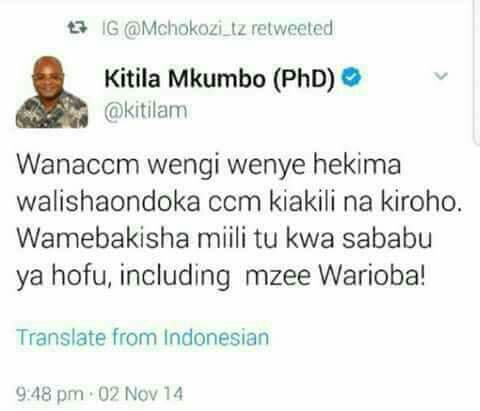Open Kitila Mkumbo's profile photo

click(x=52, y=92)
